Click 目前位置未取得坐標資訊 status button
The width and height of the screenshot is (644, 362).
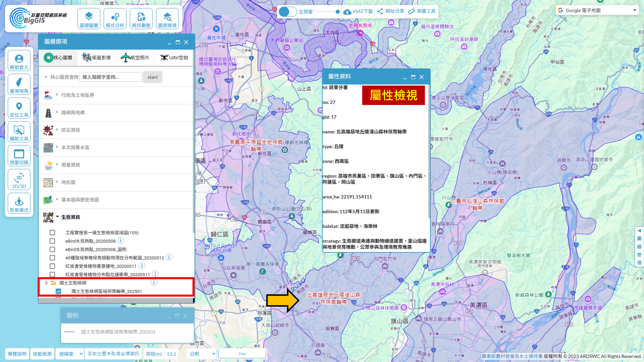coord(113,354)
